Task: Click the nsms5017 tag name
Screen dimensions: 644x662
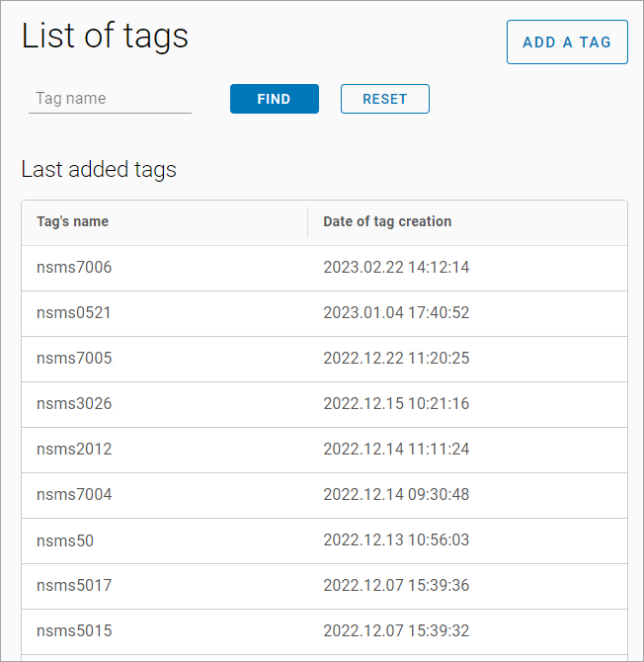Action: pyautogui.click(x=74, y=586)
